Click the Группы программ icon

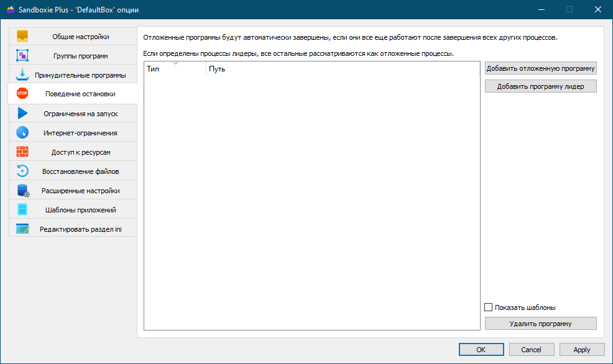click(22, 55)
